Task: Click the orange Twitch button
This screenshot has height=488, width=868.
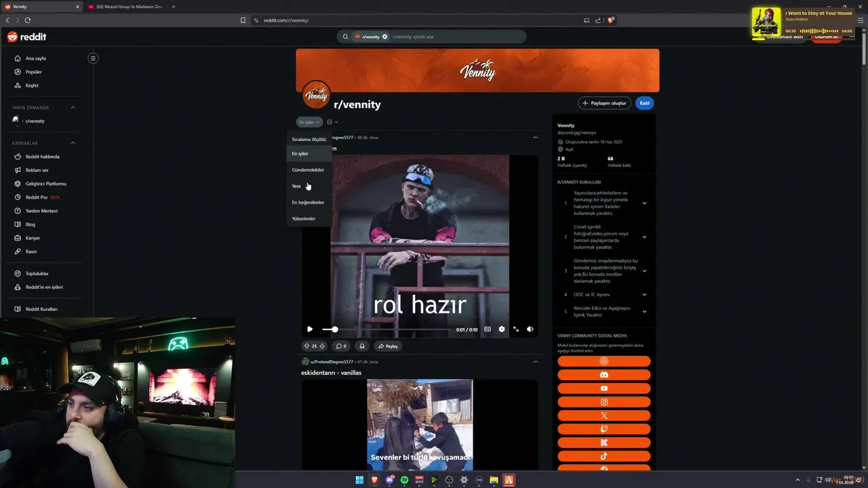Action: point(604,429)
